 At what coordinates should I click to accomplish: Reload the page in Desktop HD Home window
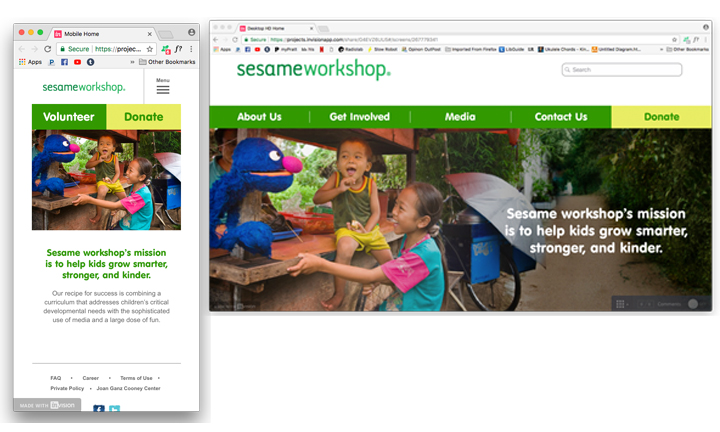(235, 39)
